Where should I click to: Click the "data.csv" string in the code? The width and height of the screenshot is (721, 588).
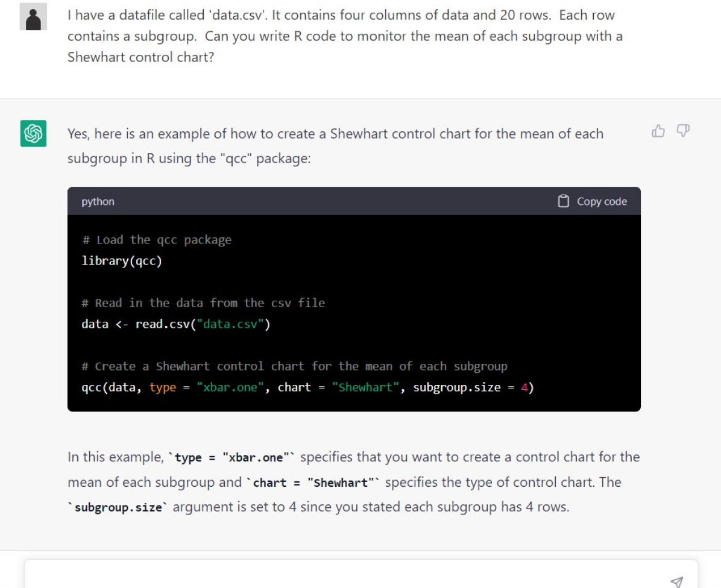(233, 324)
